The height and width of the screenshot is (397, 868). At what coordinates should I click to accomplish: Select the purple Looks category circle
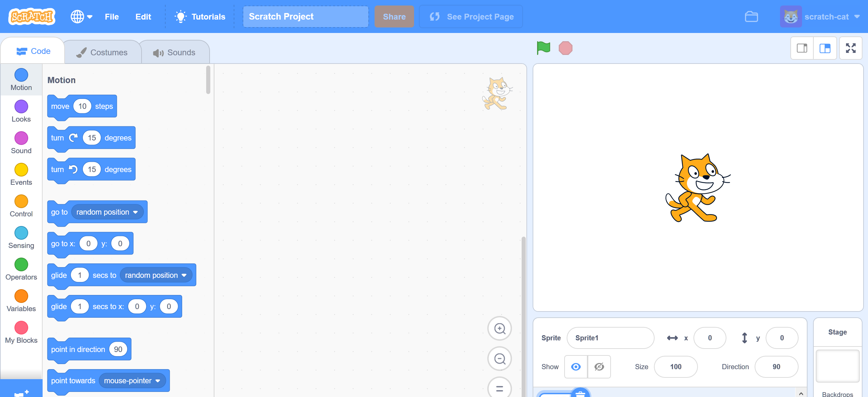21,107
